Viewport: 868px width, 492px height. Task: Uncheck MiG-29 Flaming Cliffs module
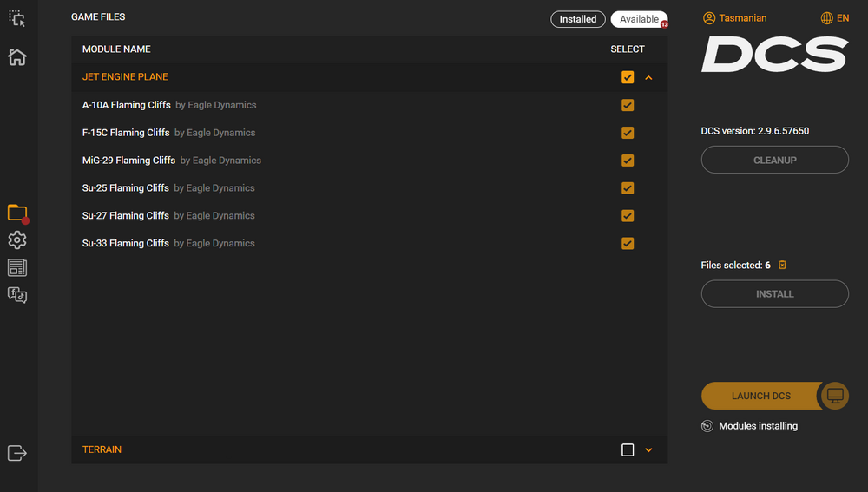[628, 161]
